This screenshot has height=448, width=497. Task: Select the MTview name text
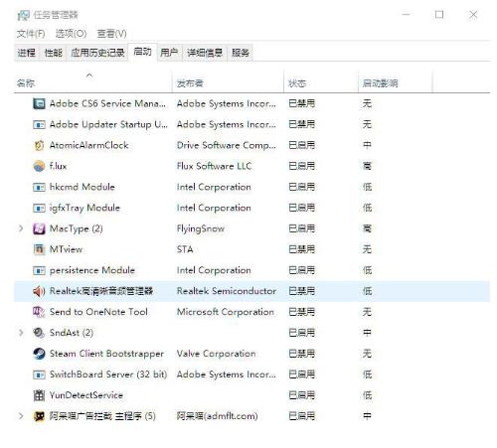pos(66,249)
